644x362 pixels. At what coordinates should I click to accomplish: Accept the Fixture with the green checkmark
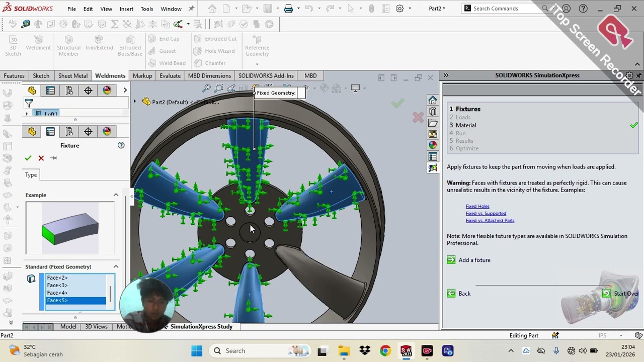(x=28, y=158)
